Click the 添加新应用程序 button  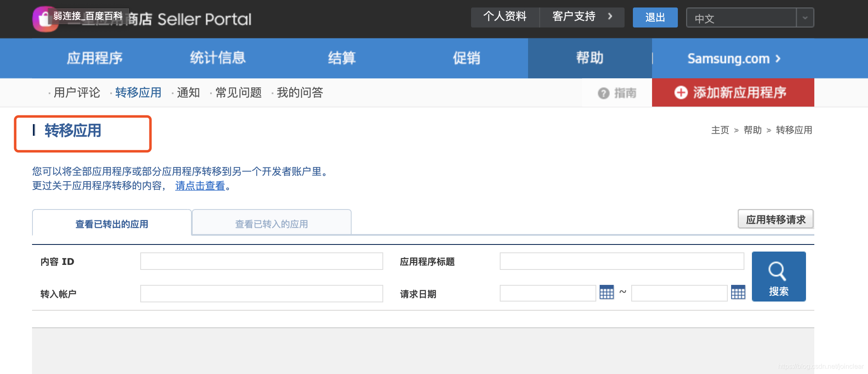coord(733,92)
